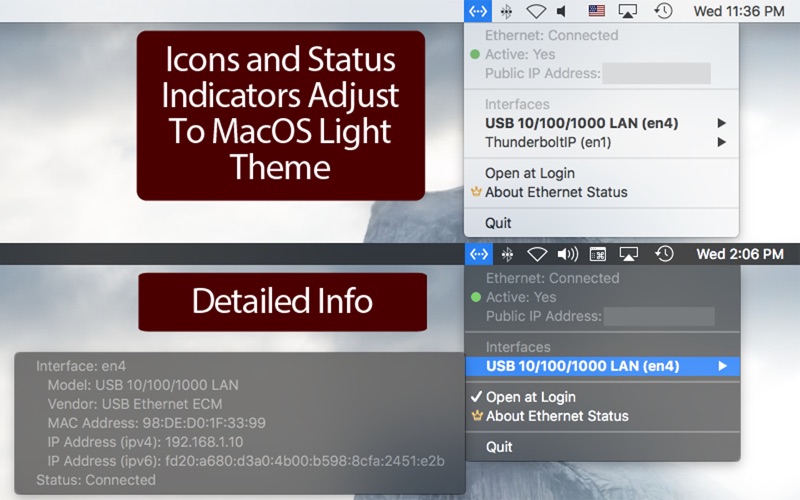
Task: Click the arrow on the highlighted USB LAN (en4) row
Action: 722,366
